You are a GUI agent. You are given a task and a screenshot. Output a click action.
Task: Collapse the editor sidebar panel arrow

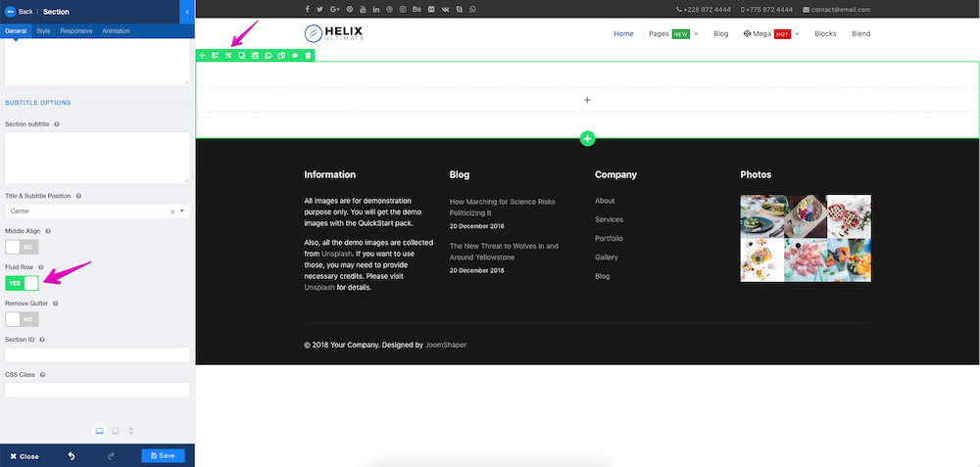click(x=186, y=12)
